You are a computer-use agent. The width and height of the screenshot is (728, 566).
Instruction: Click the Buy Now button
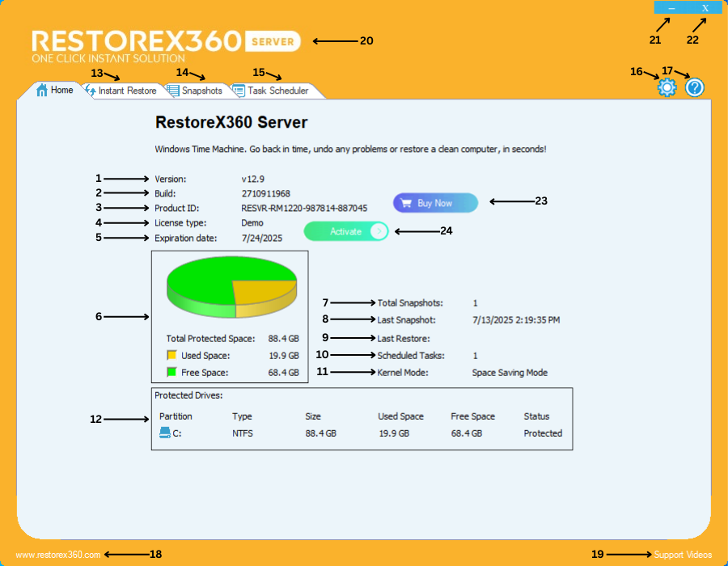435,203
